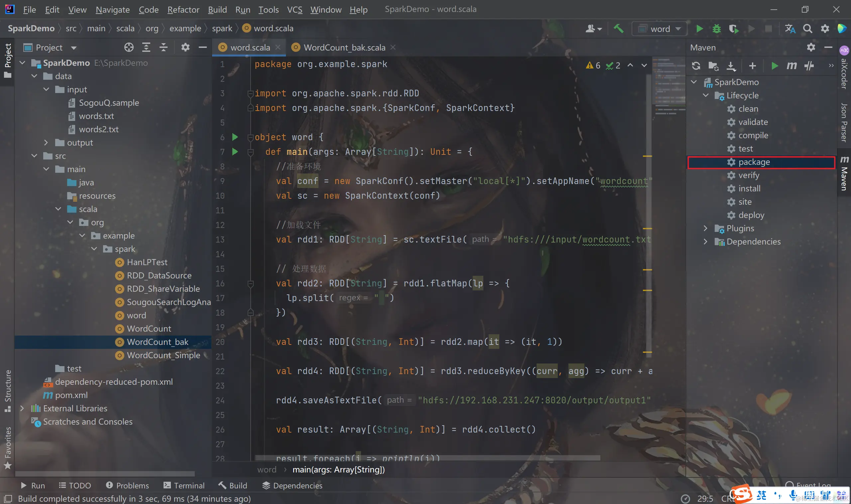
Task: Click Reload All Maven Projects icon
Action: click(696, 65)
